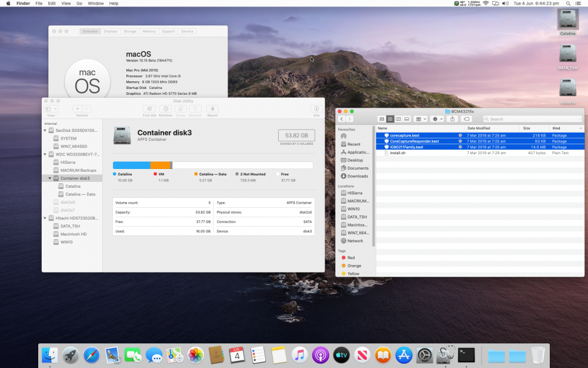This screenshot has width=588, height=368.
Task: Click Wi-Fi icon in menu bar
Action: tap(486, 4)
